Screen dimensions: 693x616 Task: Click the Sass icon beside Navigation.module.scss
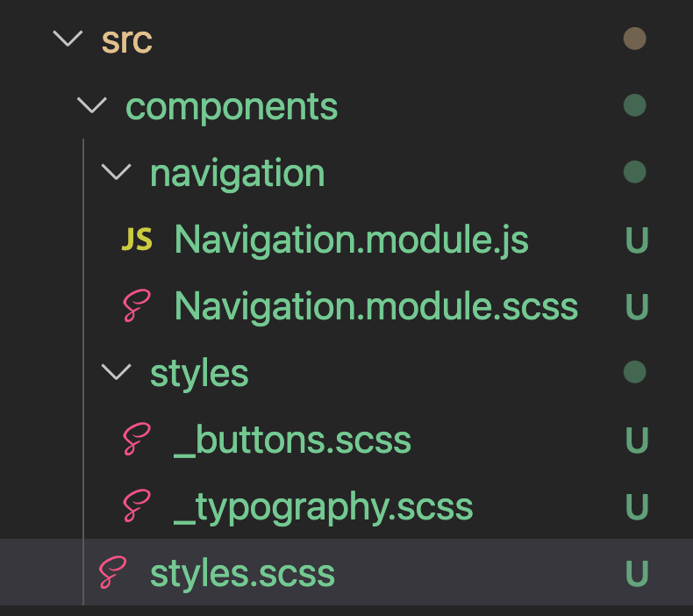pyautogui.click(x=136, y=306)
